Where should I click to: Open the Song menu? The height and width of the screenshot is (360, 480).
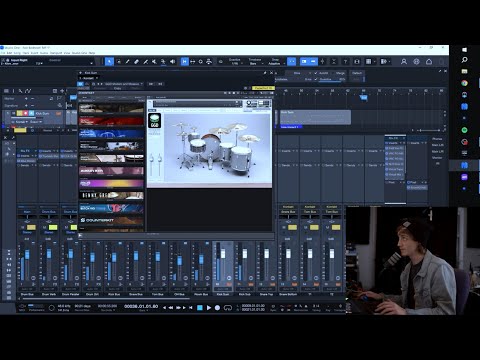[x=17, y=53]
